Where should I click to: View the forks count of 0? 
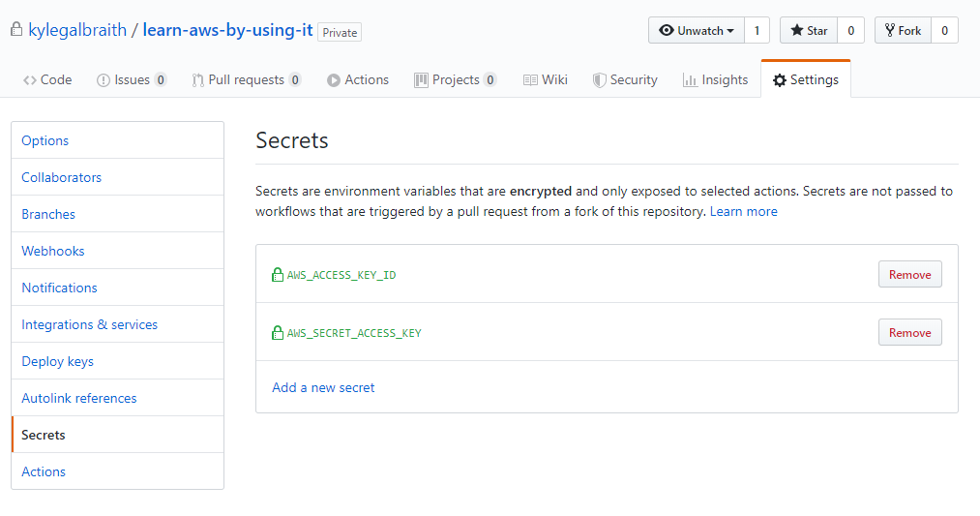pos(944,30)
